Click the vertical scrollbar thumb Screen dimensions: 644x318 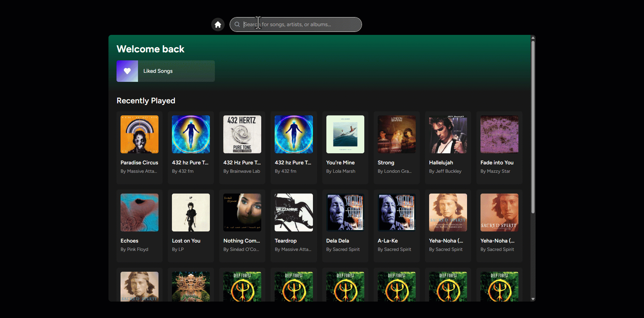(533, 127)
